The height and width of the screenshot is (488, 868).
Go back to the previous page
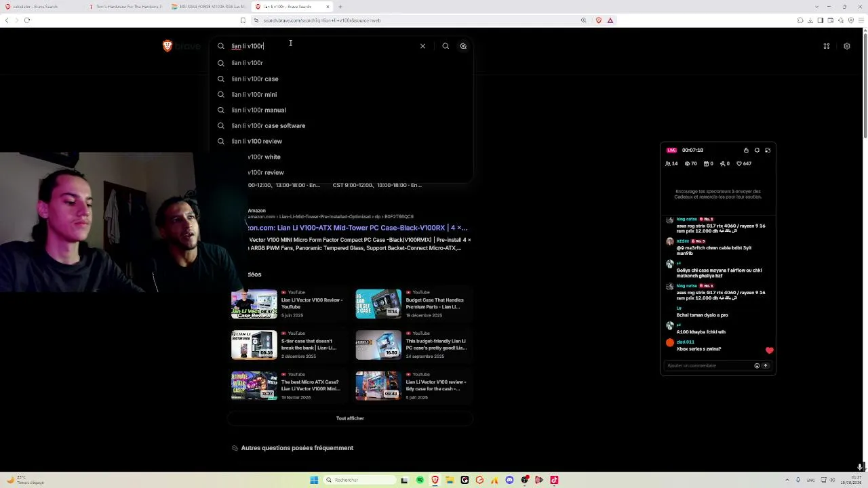click(x=7, y=20)
